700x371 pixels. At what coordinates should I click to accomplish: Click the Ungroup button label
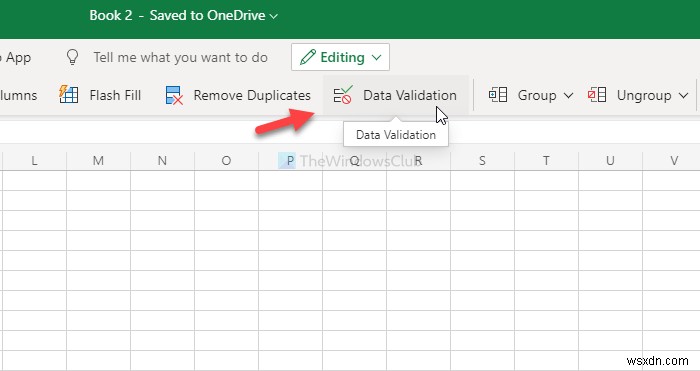tap(644, 95)
